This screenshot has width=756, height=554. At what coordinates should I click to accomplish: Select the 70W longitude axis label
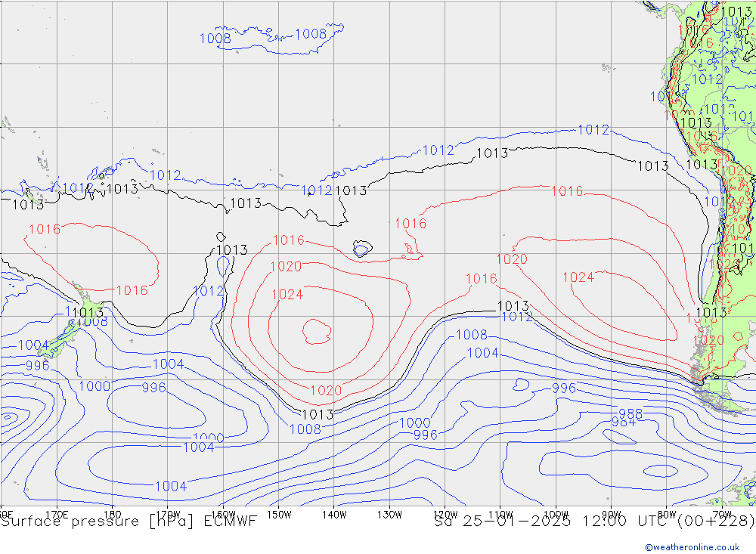(722, 515)
